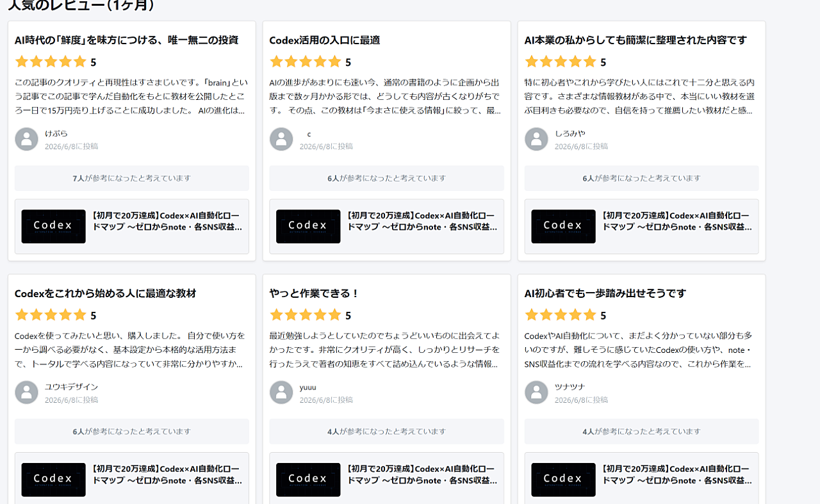Expand truncated review text by けぷら

[130, 97]
